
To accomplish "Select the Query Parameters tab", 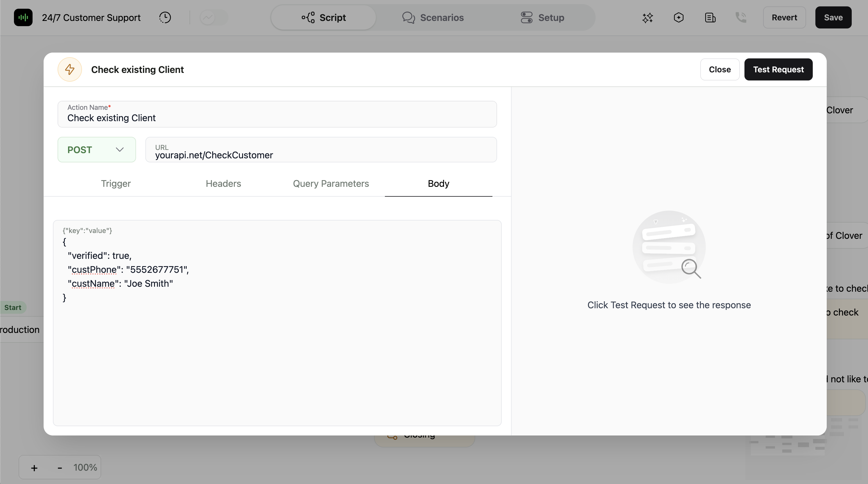I will pos(331,184).
